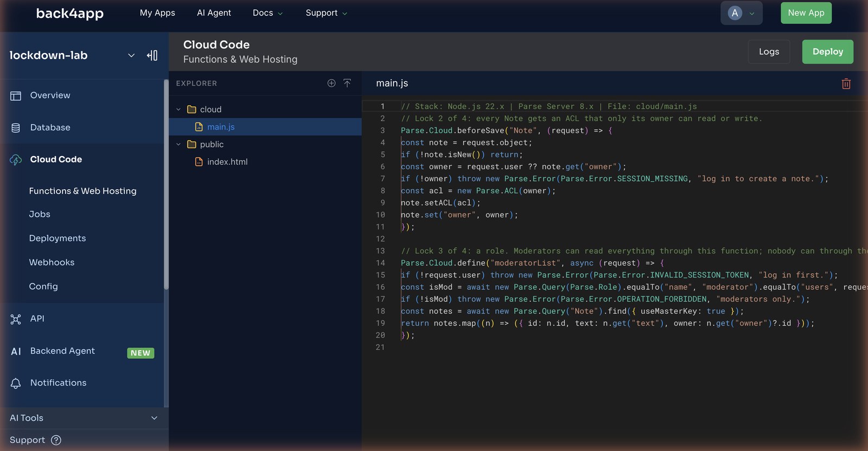Expand the AI Tools section
This screenshot has height=451, width=868.
coord(84,418)
